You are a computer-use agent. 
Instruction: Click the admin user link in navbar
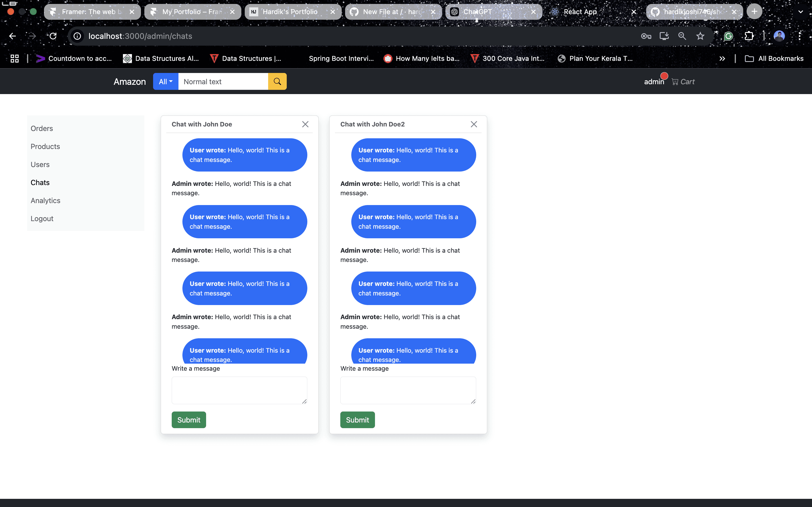click(654, 82)
